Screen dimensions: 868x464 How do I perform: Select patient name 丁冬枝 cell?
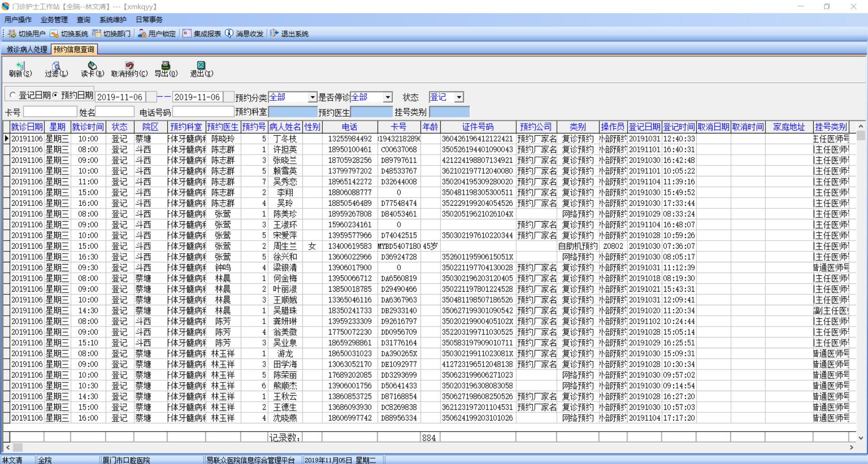click(x=285, y=139)
